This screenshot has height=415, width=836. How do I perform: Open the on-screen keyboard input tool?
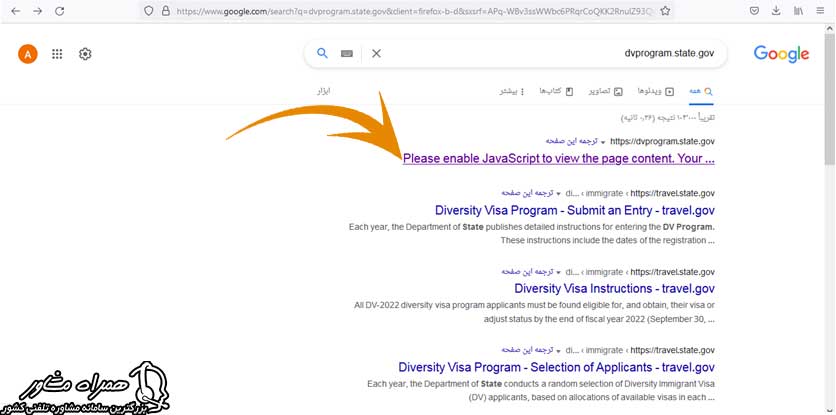347,53
